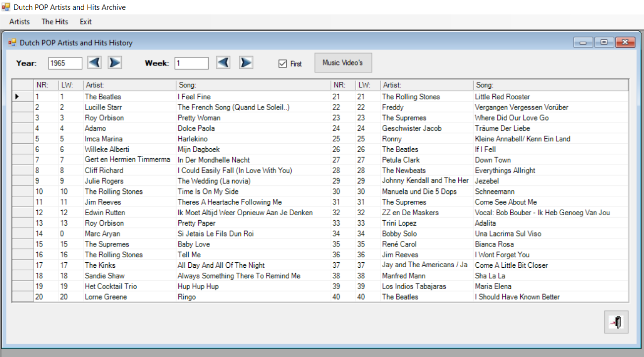Select 'Manuela und Die 5 Dops'
Viewport: 644px width, 357px height.
tap(427, 191)
